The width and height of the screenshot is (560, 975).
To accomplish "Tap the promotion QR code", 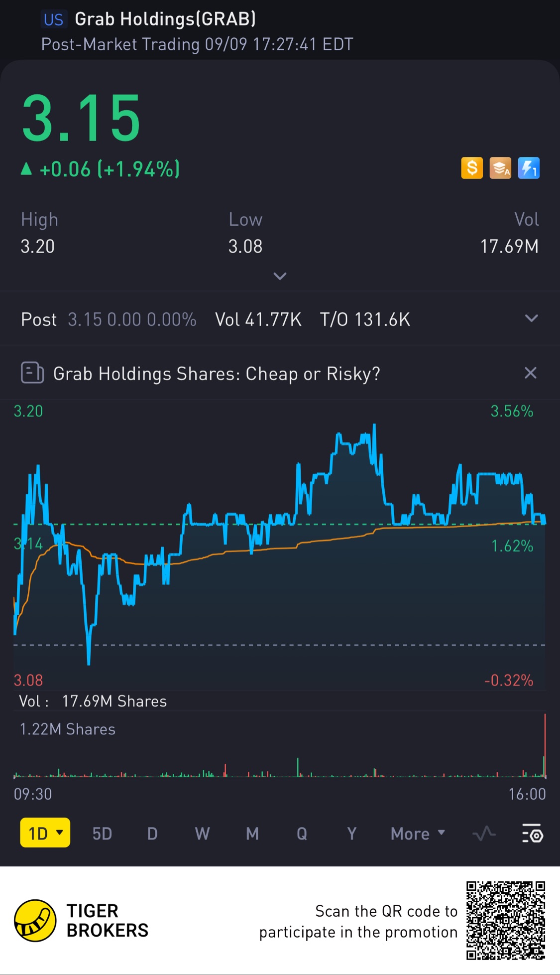I will 505,920.
